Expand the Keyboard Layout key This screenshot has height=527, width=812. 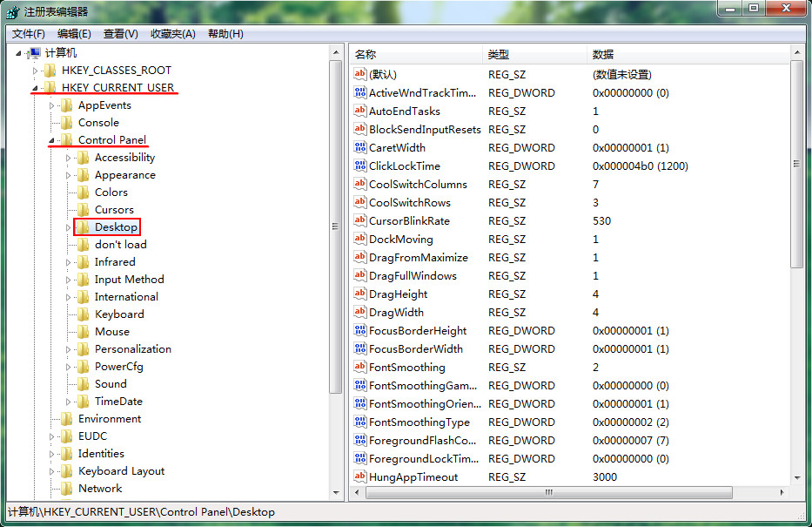coord(51,471)
